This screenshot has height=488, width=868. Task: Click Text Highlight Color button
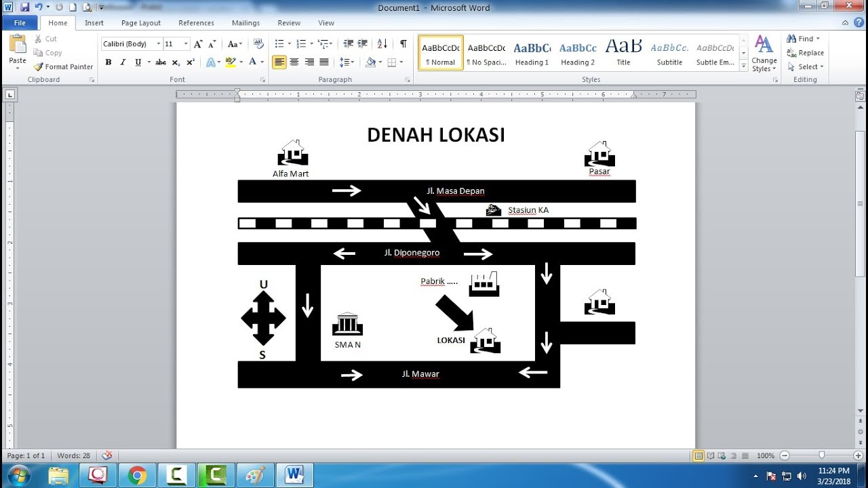tap(230, 62)
